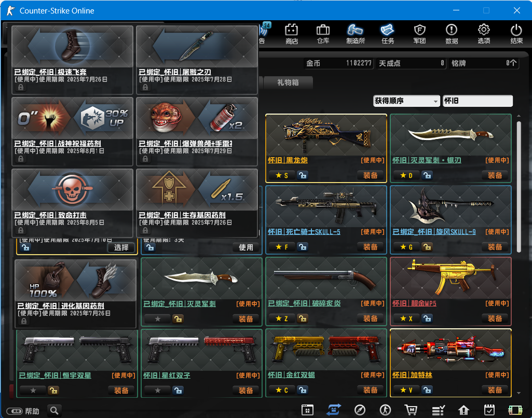Click the colorful film strip icon
Screen dimensions: 532x418
[x=515, y=410]
